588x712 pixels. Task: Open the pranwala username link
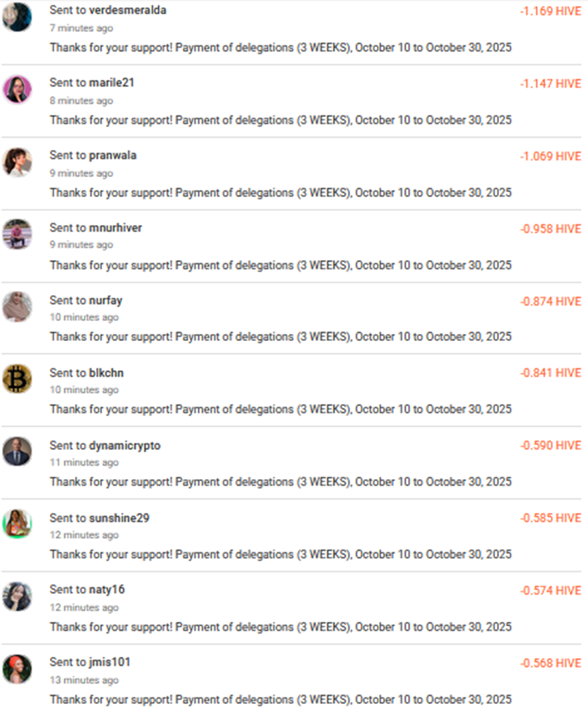[113, 155]
